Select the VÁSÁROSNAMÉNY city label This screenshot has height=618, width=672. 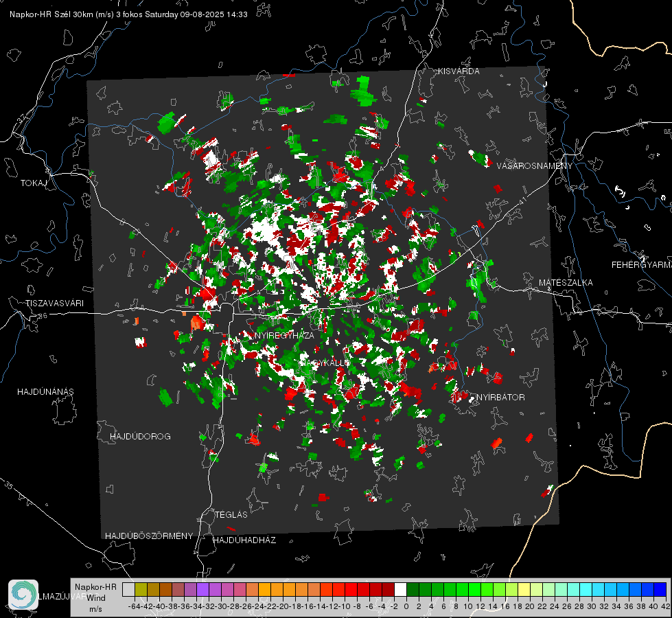(535, 165)
